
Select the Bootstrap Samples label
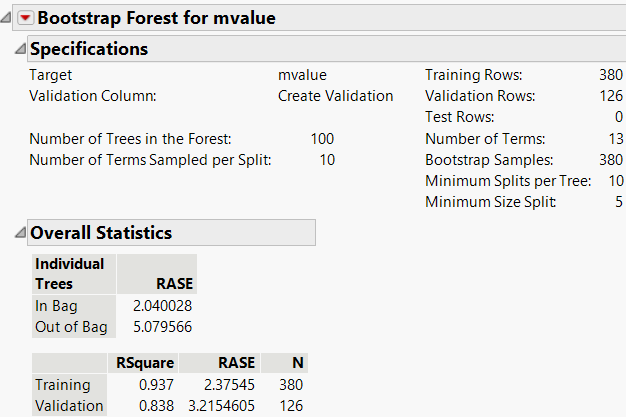pyautogui.click(x=489, y=160)
